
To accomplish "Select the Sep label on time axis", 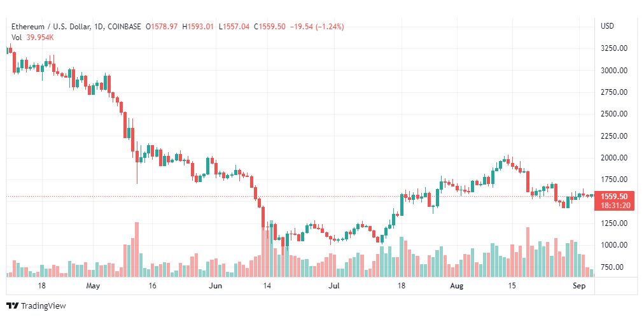I will point(579,286).
